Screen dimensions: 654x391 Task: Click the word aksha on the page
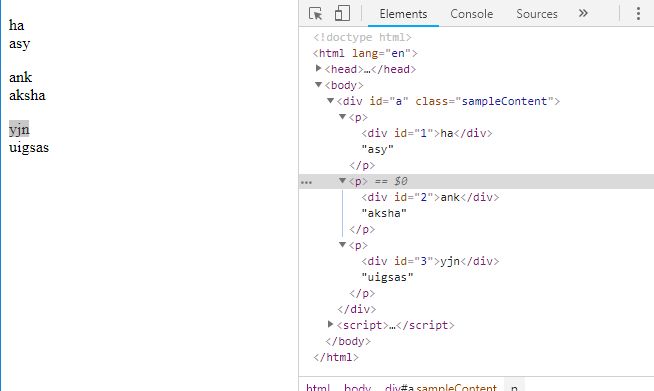(x=27, y=95)
